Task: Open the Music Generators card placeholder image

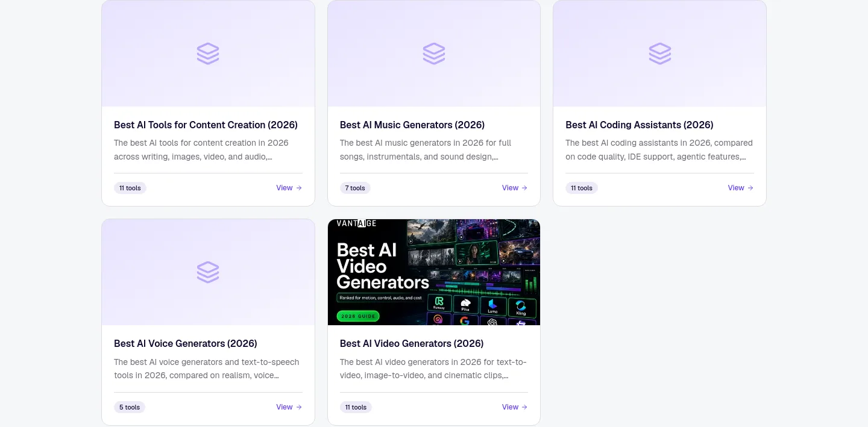Action: click(434, 54)
